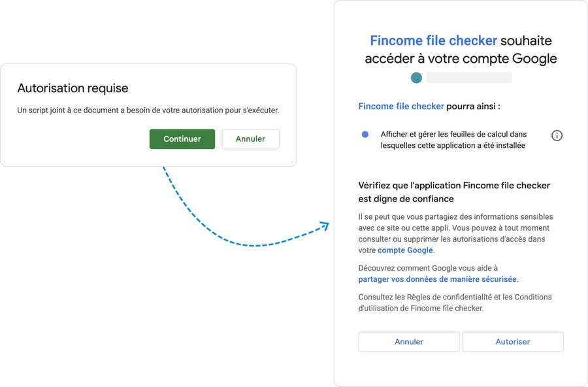Click Fincome file checker link before 'pourra ainsi'
Screen dimensions: 588x387
[401, 106]
